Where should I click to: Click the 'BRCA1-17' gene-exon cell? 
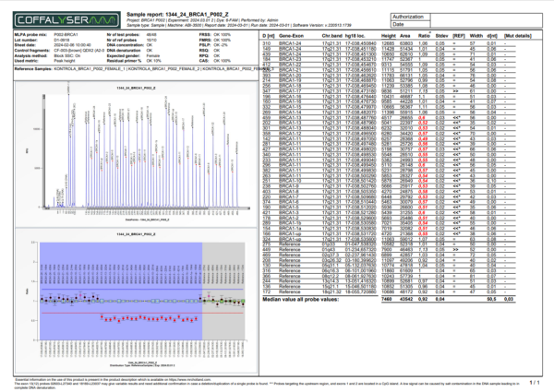[x=290, y=91]
